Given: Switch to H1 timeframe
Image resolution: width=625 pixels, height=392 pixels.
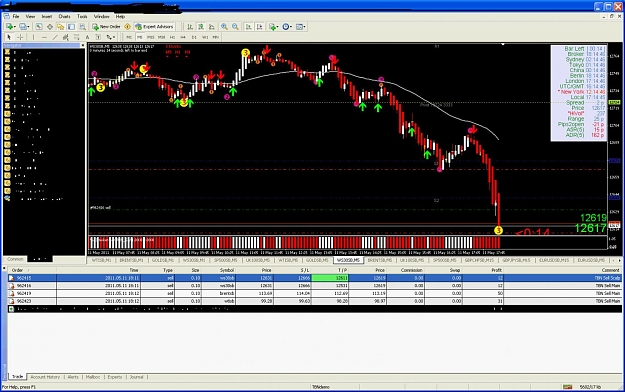Looking at the screenshot, I should [x=172, y=37].
